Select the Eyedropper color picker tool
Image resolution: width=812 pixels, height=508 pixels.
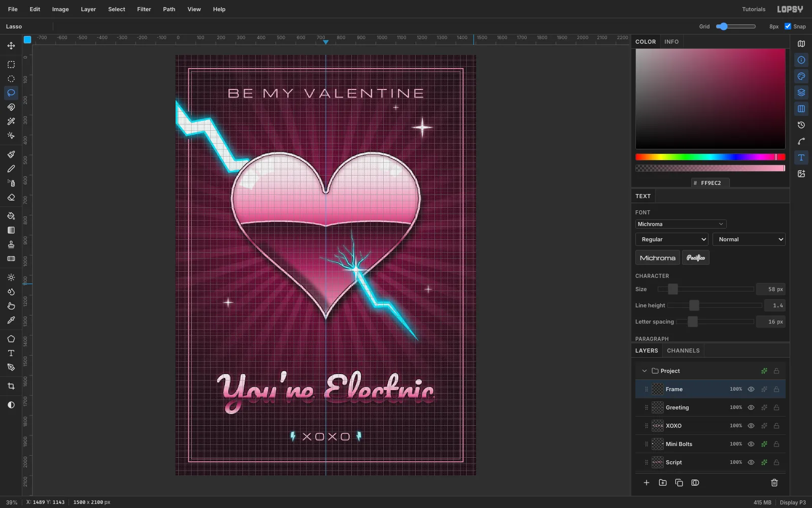coord(11,320)
